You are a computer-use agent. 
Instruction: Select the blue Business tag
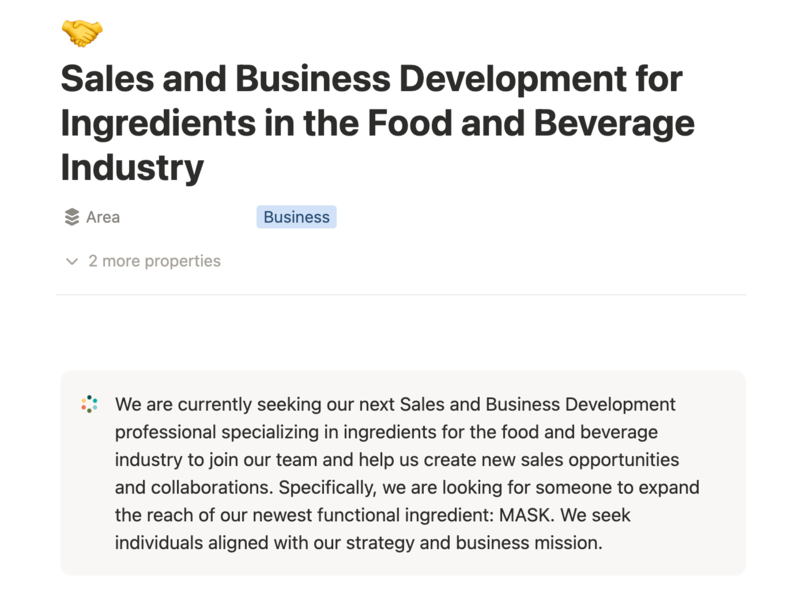(x=296, y=217)
